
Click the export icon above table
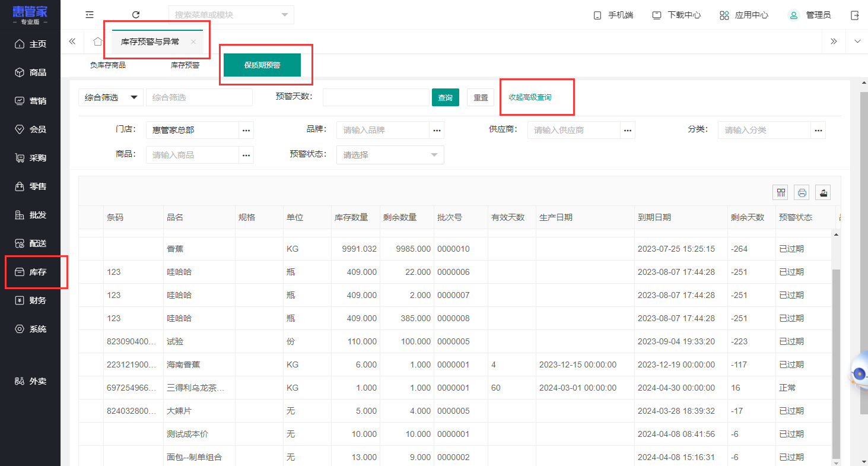tap(823, 192)
